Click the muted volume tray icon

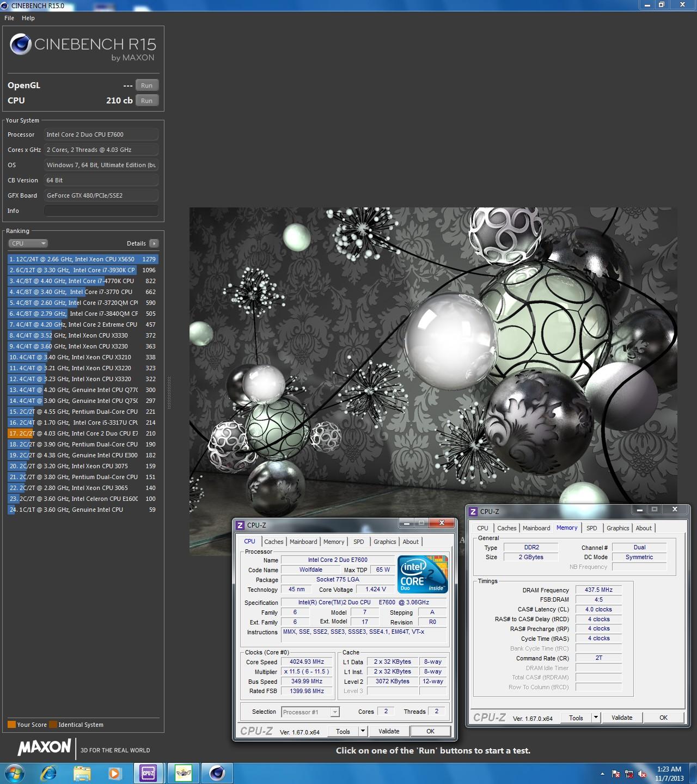tap(642, 774)
